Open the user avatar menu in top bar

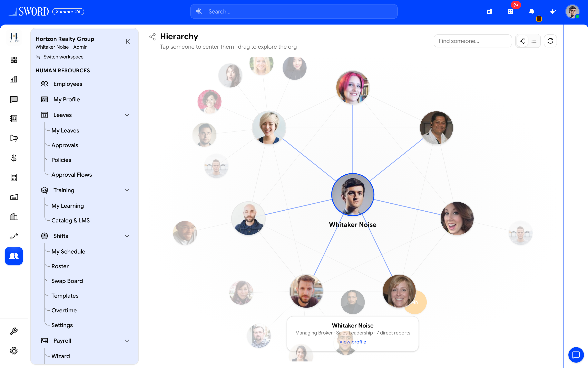(572, 11)
